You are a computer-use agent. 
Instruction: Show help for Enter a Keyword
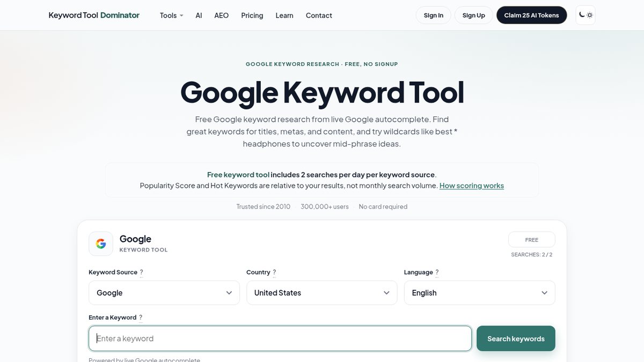click(x=141, y=317)
